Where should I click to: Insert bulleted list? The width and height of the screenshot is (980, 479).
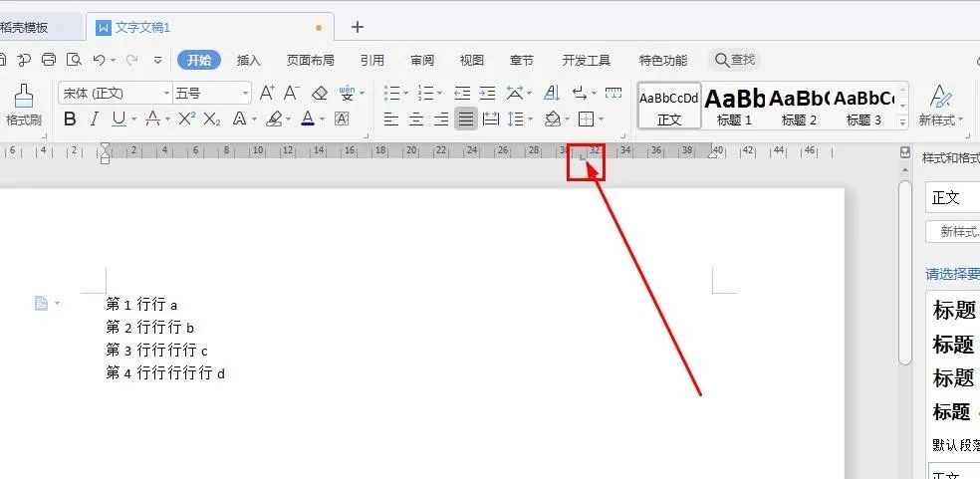click(391, 94)
